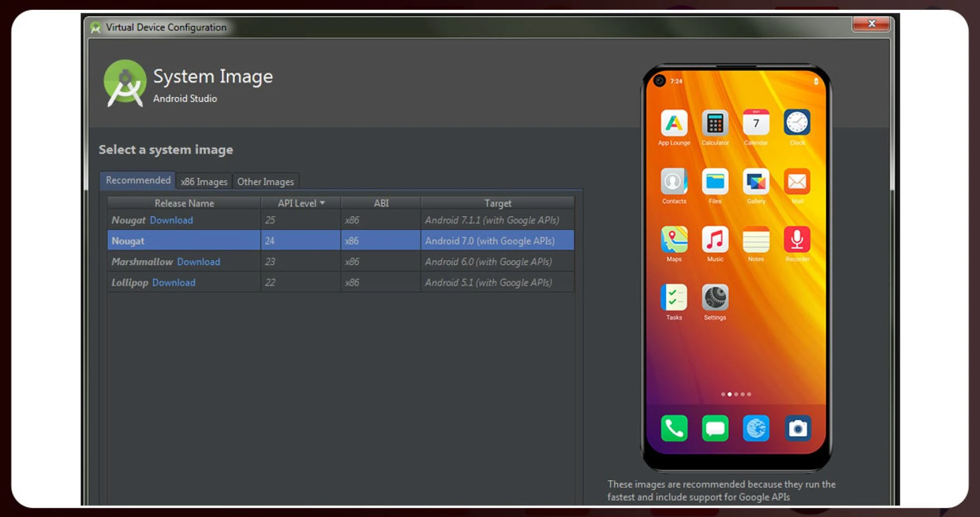Open the Recorder app icon
The height and width of the screenshot is (517, 980).
pos(797,240)
